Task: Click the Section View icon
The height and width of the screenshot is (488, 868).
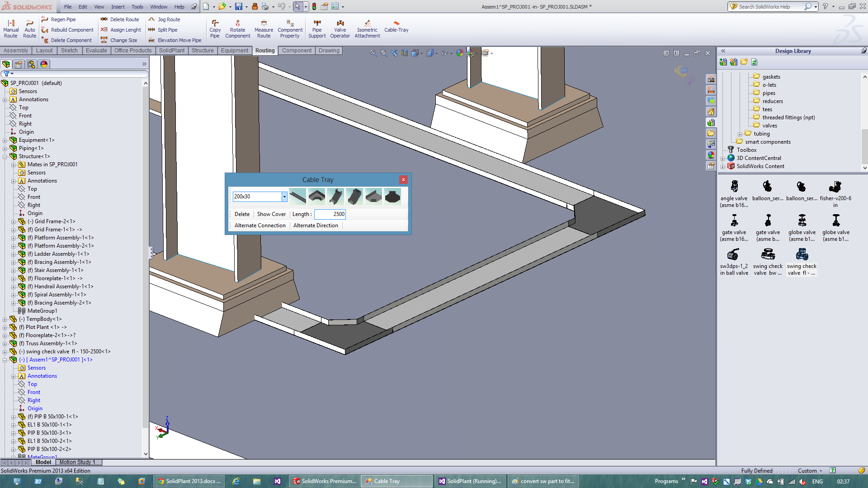Action: pyautogui.click(x=405, y=53)
